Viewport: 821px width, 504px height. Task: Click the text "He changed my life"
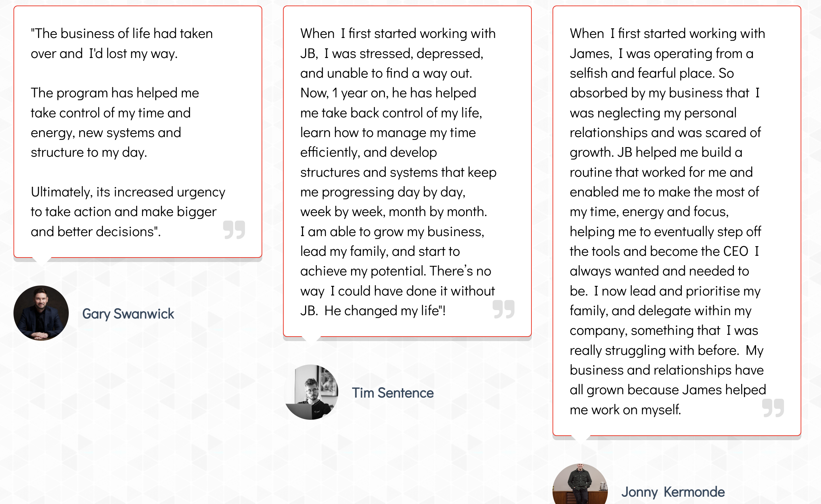pos(385,311)
